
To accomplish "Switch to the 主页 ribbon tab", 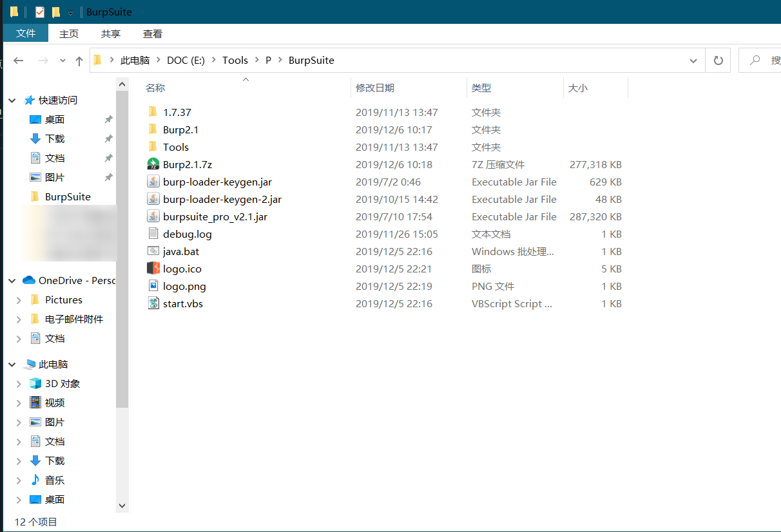I will (69, 33).
